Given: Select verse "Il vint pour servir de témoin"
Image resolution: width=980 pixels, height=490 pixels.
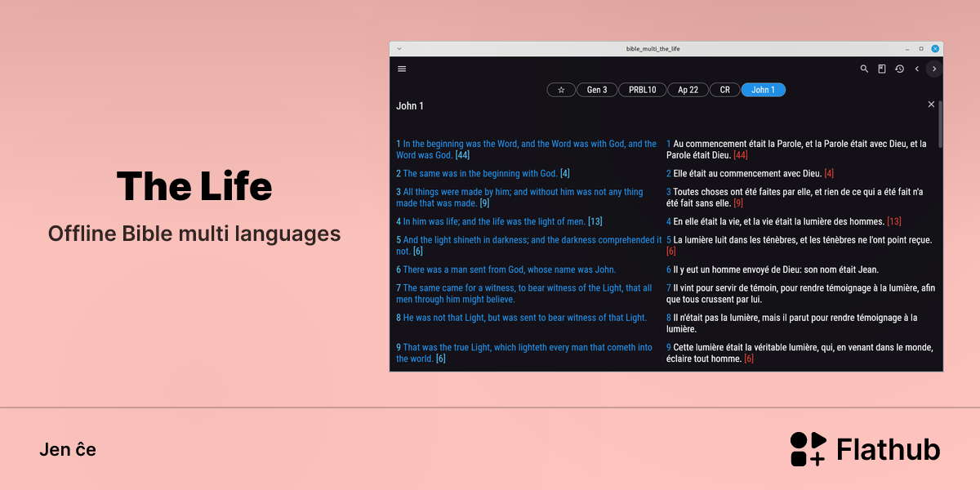Looking at the screenshot, I should [801, 294].
